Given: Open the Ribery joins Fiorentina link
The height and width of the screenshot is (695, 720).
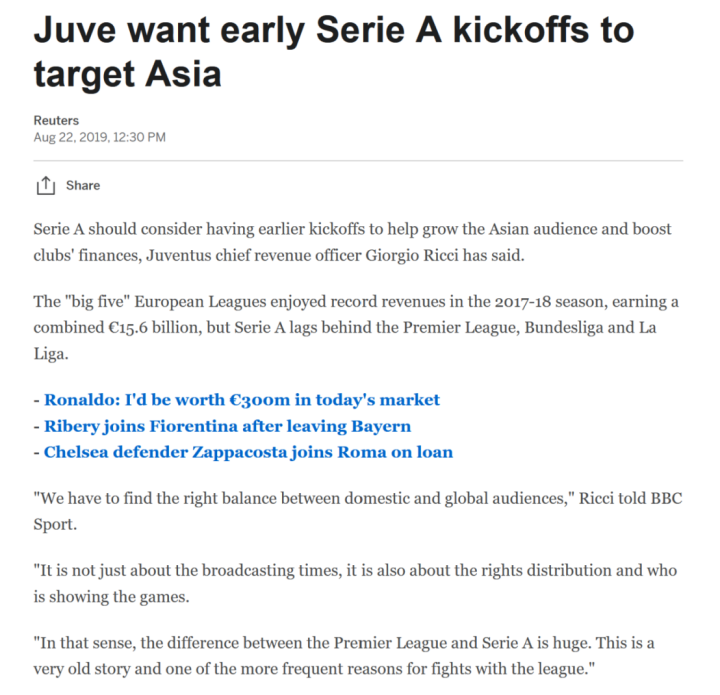Looking at the screenshot, I should pos(227,426).
